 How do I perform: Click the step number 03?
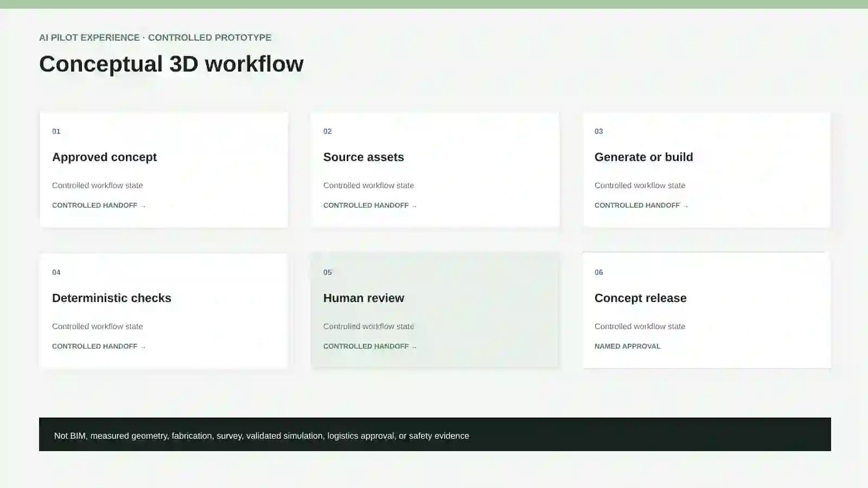click(x=599, y=131)
